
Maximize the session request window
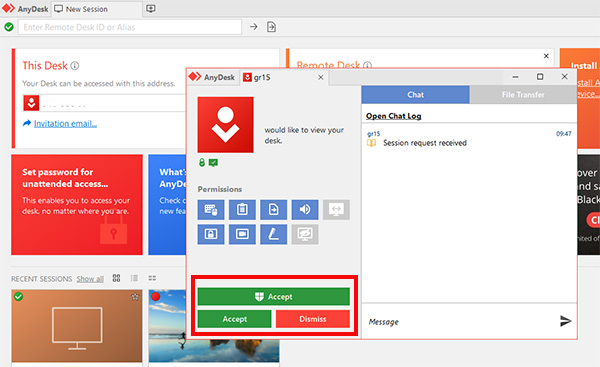(x=540, y=77)
